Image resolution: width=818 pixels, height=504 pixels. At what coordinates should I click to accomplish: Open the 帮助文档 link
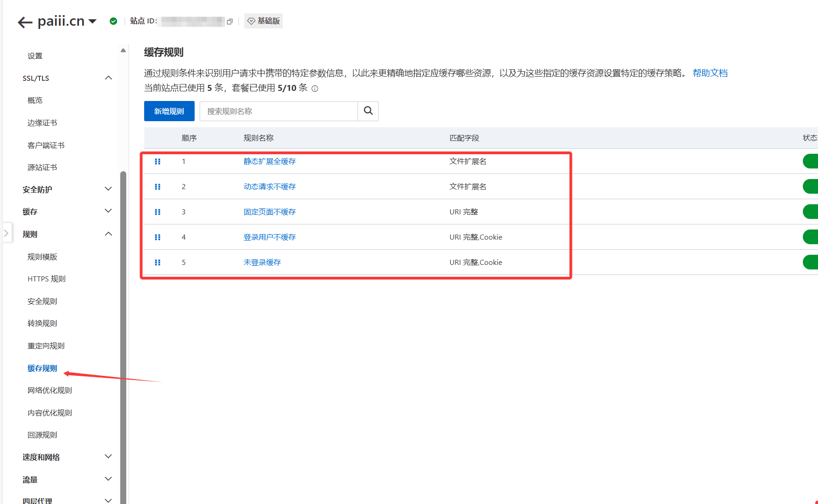tap(710, 73)
